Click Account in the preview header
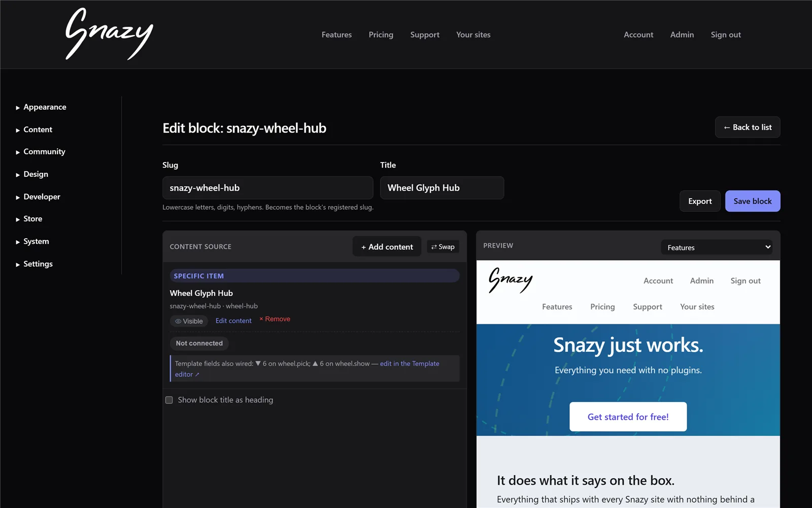This screenshot has width=812, height=508. (x=658, y=281)
